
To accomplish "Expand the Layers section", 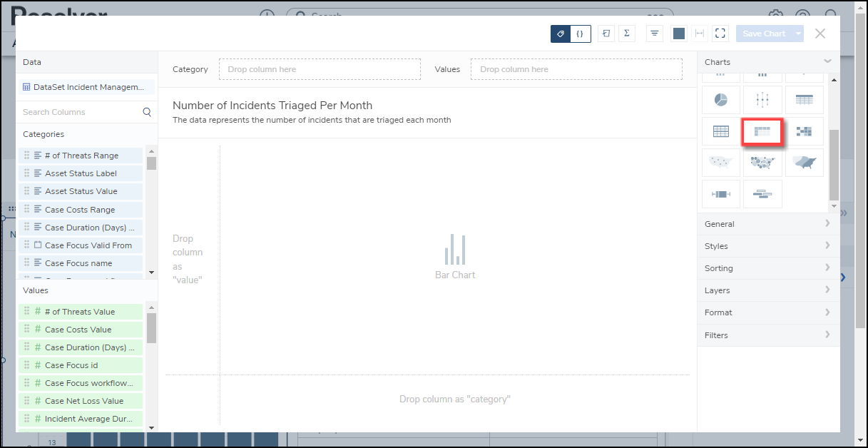I will (x=768, y=290).
